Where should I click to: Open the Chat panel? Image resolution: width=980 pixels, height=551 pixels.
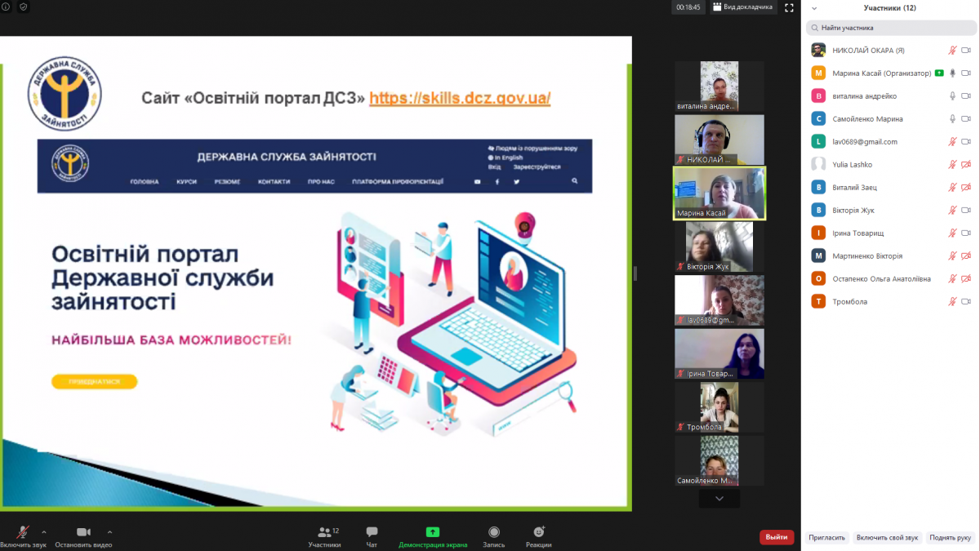point(372,535)
